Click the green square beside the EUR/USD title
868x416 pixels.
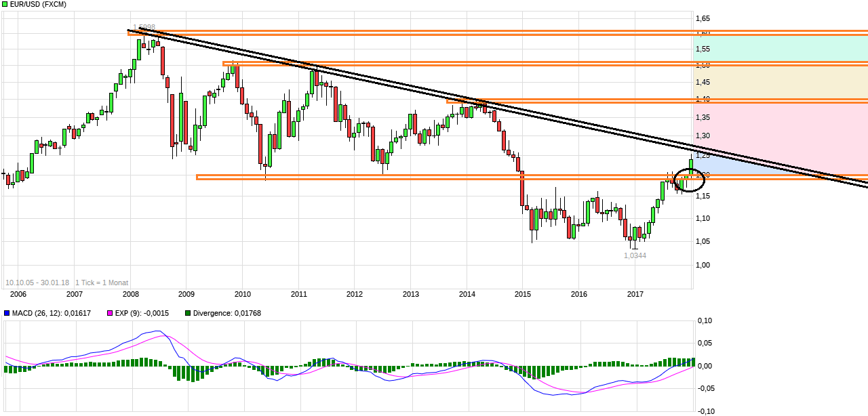(x=4, y=4)
